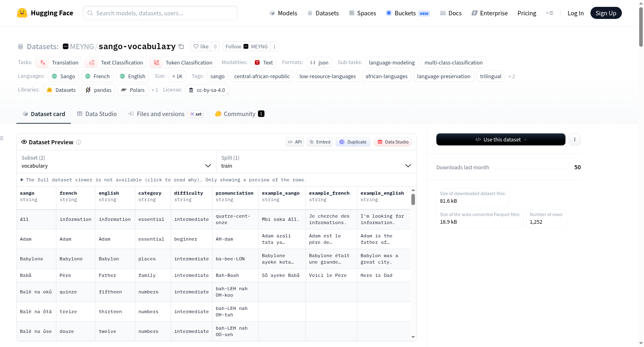Click the Datasets library tag
The width and height of the screenshot is (644, 347).
click(61, 90)
